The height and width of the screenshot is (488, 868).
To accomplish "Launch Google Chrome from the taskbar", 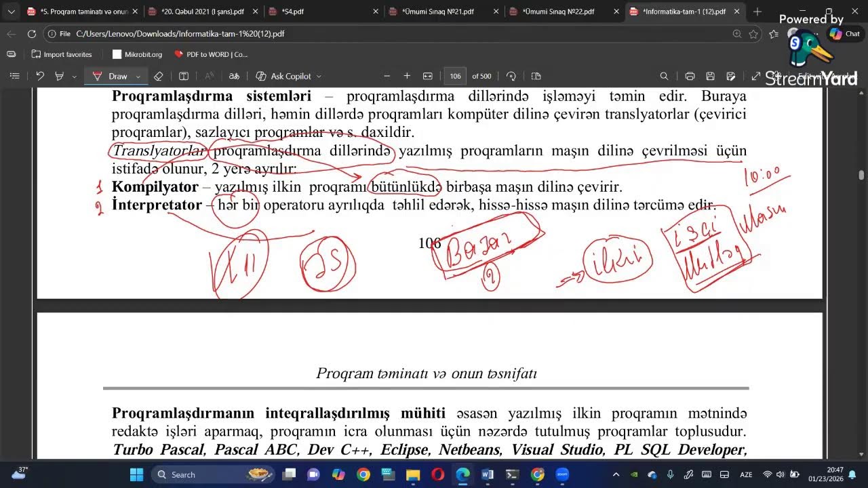I will click(x=363, y=474).
